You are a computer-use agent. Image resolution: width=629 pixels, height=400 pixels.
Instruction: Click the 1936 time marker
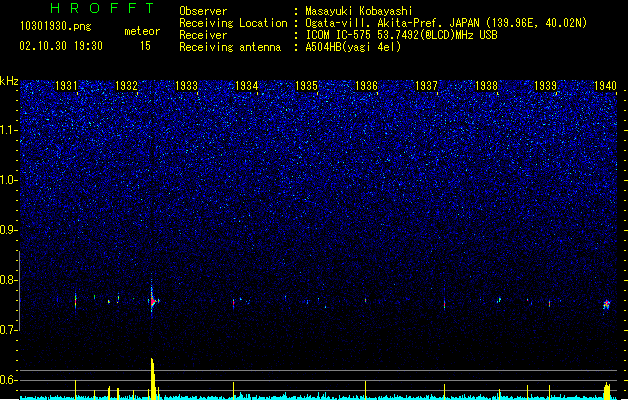pyautogui.click(x=366, y=86)
